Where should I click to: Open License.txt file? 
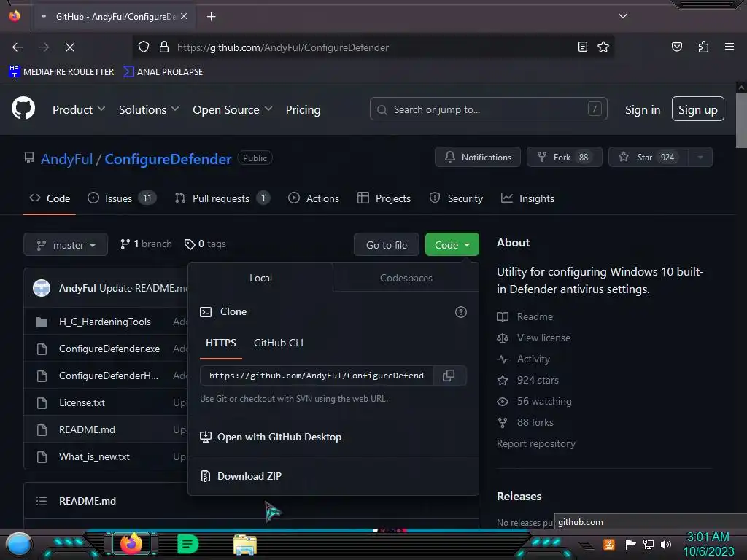[82, 402]
